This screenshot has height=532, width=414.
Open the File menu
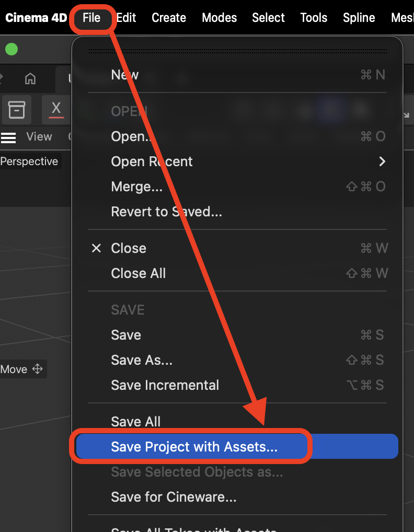(x=91, y=18)
